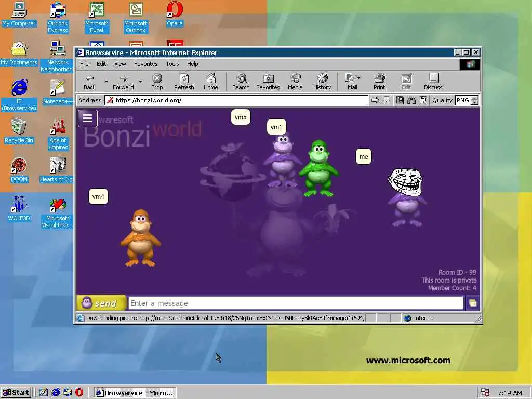Open the Favorites toolbar icon
The height and width of the screenshot is (399, 532).
(x=268, y=82)
